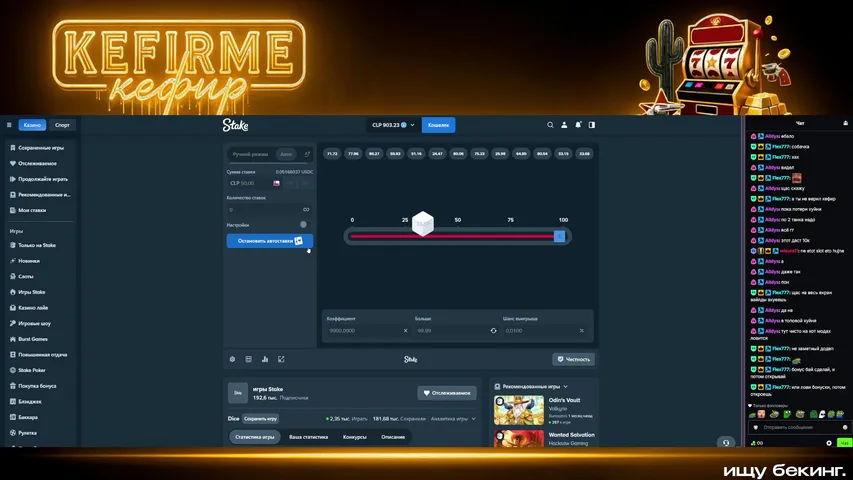The height and width of the screenshot is (480, 853).
Task: Toggle the Больше roll-over swap icon
Action: tap(493, 331)
